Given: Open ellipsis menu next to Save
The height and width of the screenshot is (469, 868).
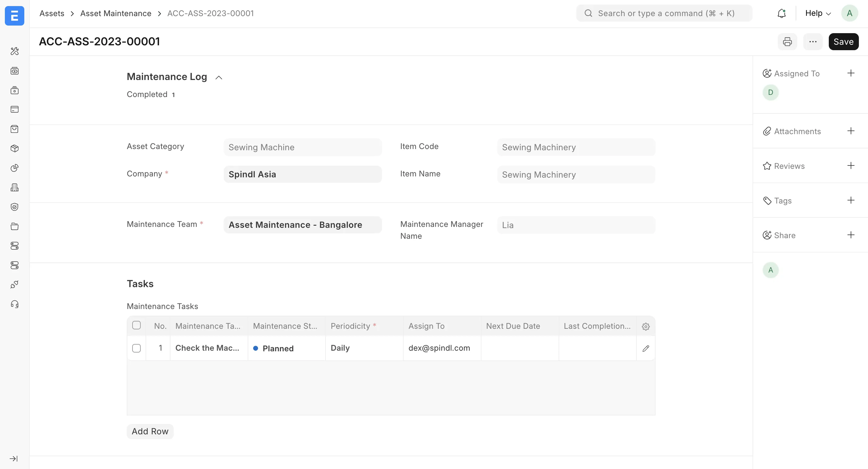Looking at the screenshot, I should tap(813, 41).
